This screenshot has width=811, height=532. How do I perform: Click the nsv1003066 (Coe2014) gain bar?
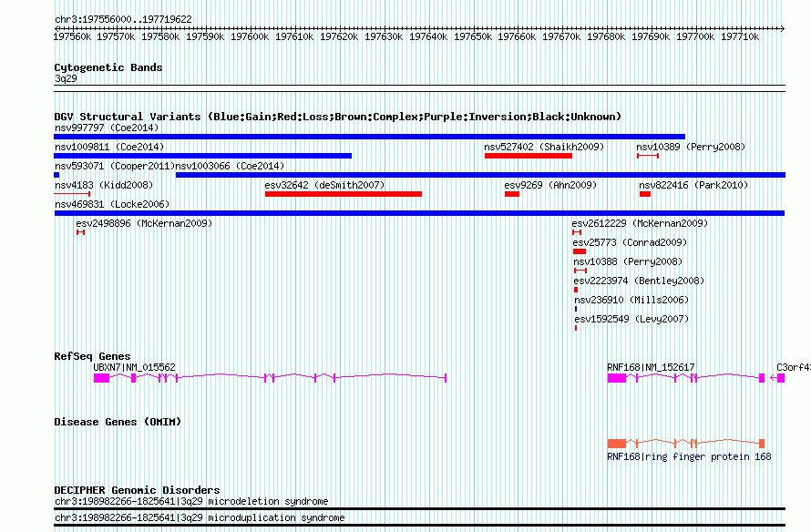pyautogui.click(x=480, y=175)
